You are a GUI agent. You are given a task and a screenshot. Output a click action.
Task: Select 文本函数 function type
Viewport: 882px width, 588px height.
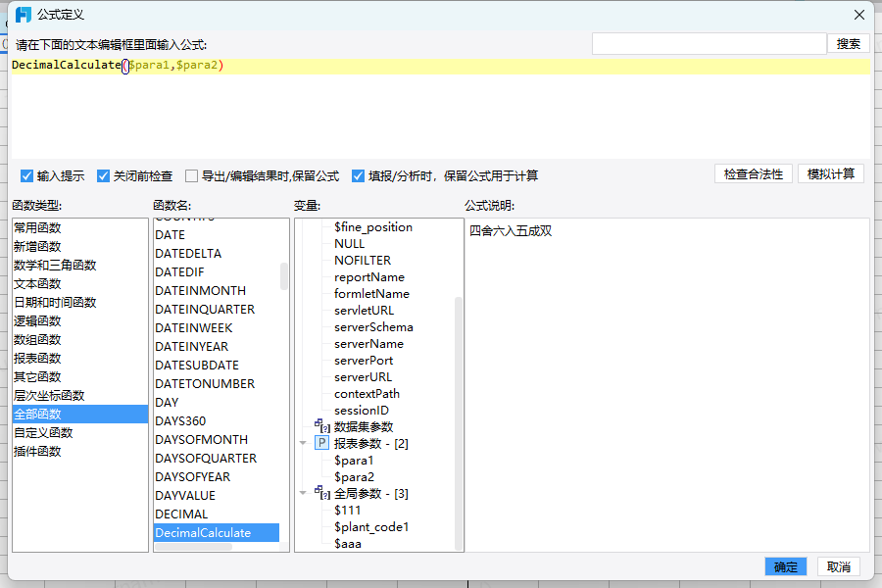coord(80,283)
